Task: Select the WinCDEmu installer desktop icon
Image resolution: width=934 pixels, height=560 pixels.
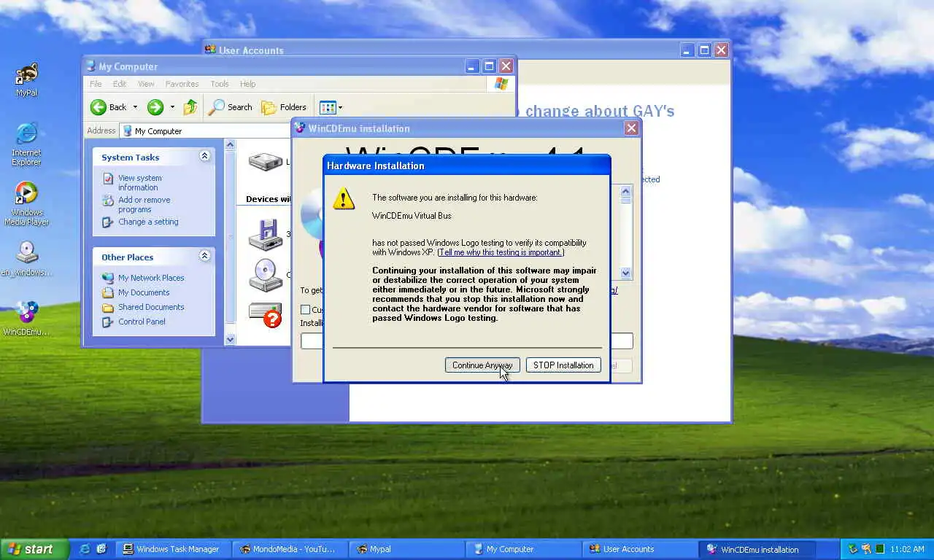Action: pyautogui.click(x=27, y=319)
